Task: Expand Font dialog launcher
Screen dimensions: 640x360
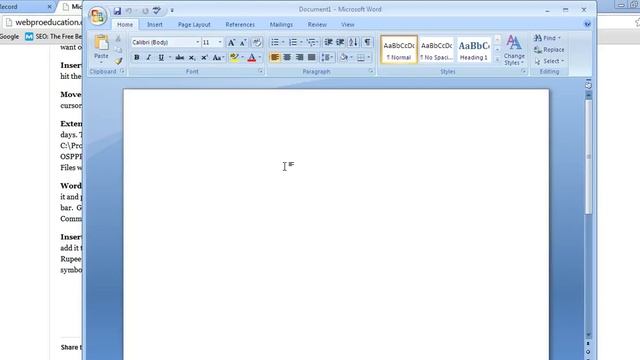Action: (260, 71)
